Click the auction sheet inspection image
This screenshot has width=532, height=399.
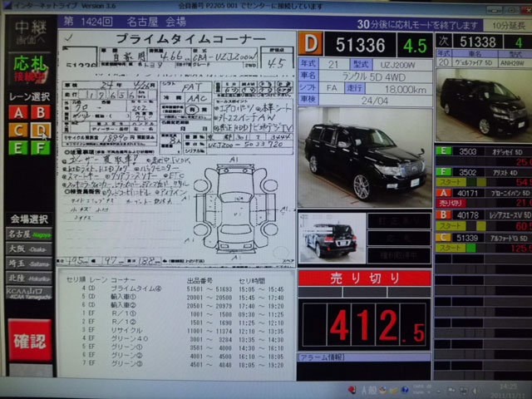click(x=177, y=148)
